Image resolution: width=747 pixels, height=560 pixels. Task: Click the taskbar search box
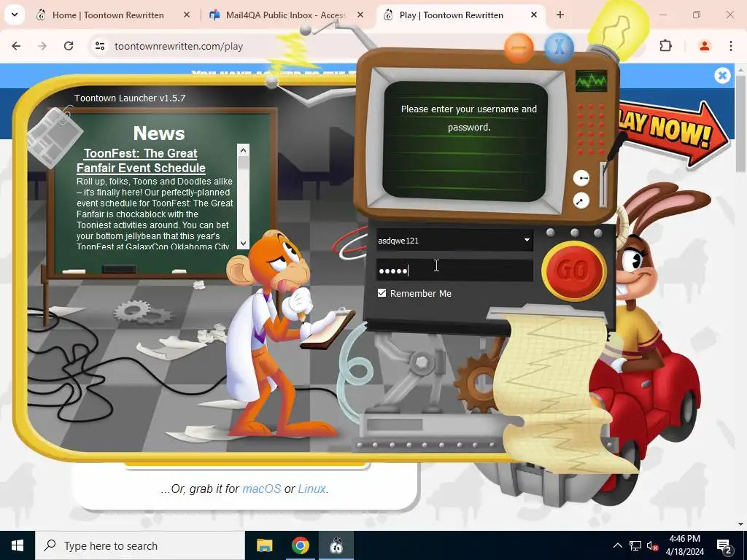[x=140, y=545]
